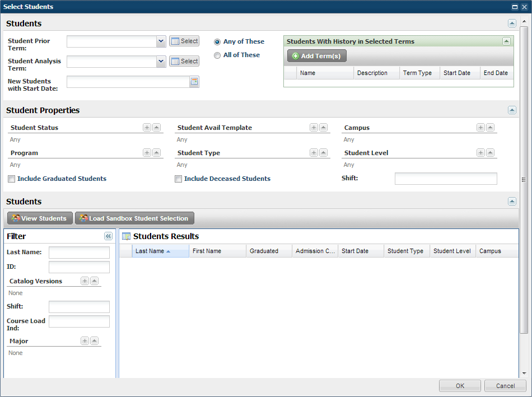This screenshot has width=532, height=397.
Task: Collapse Students With History in Selected Terms panel
Action: coord(506,41)
